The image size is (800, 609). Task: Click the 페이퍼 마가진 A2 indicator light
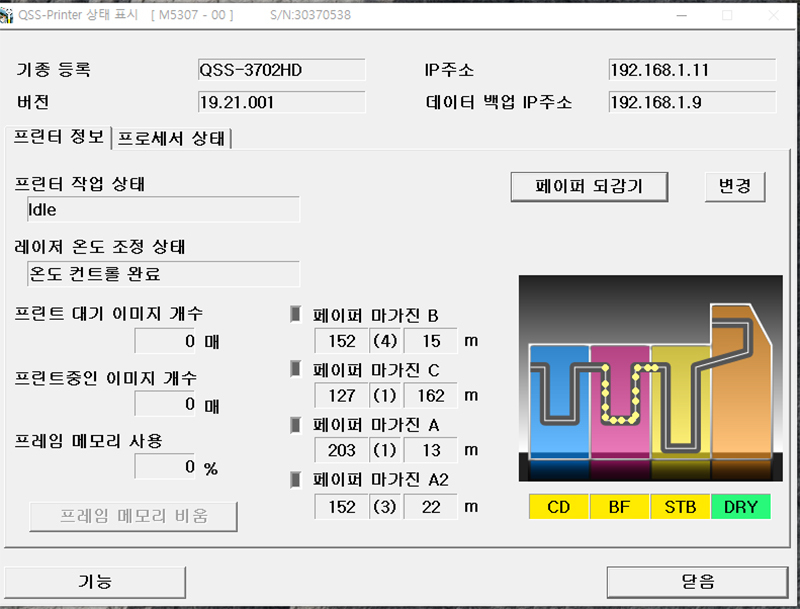(295, 479)
